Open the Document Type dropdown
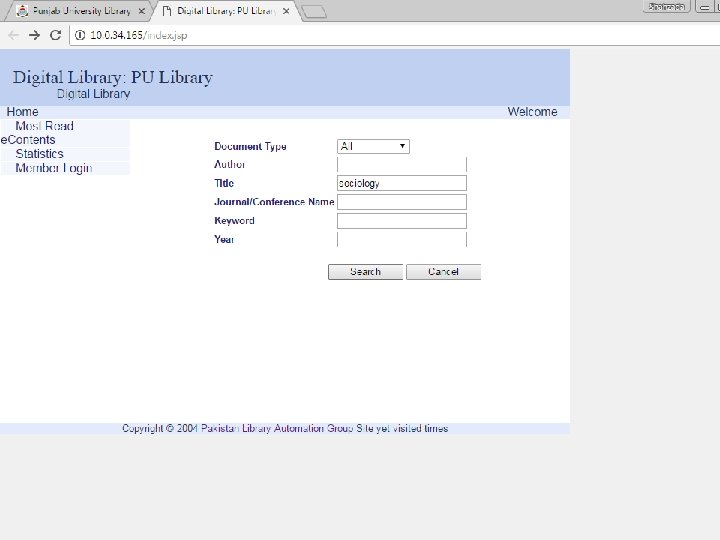This screenshot has height=540, width=720. 373,146
